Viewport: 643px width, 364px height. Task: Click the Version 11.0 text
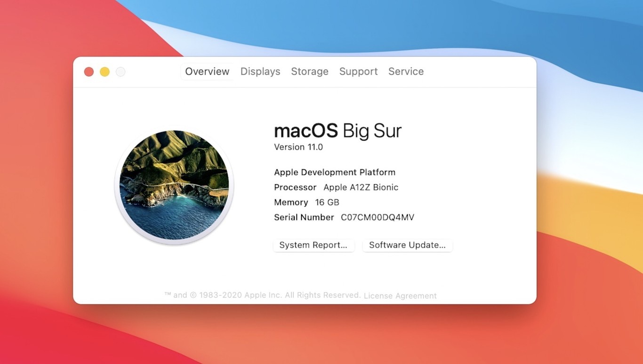[x=298, y=147]
